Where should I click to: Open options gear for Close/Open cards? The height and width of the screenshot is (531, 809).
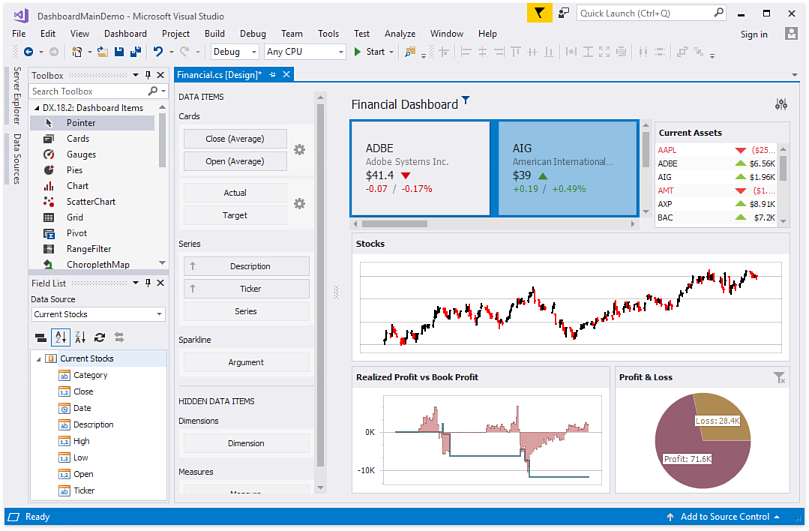[x=299, y=150]
